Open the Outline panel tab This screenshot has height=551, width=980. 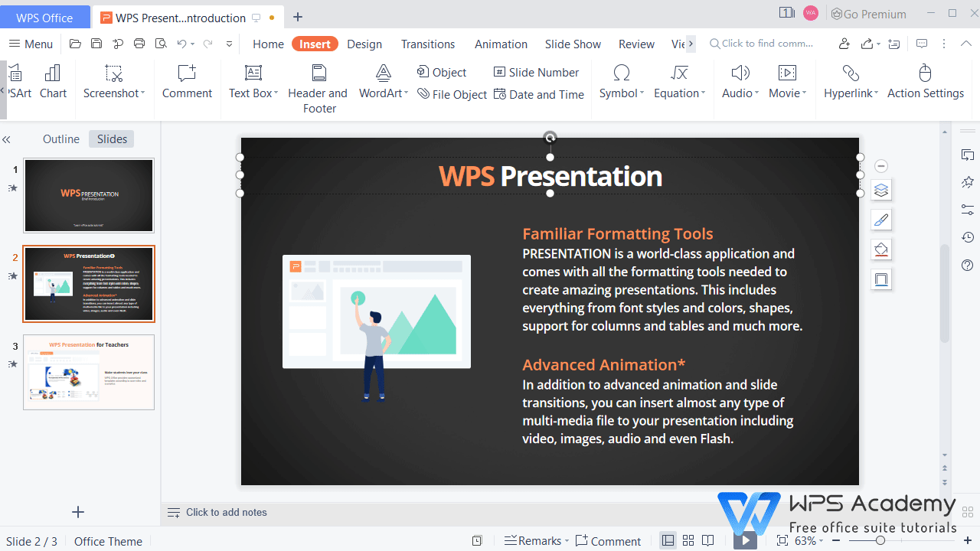pyautogui.click(x=61, y=139)
